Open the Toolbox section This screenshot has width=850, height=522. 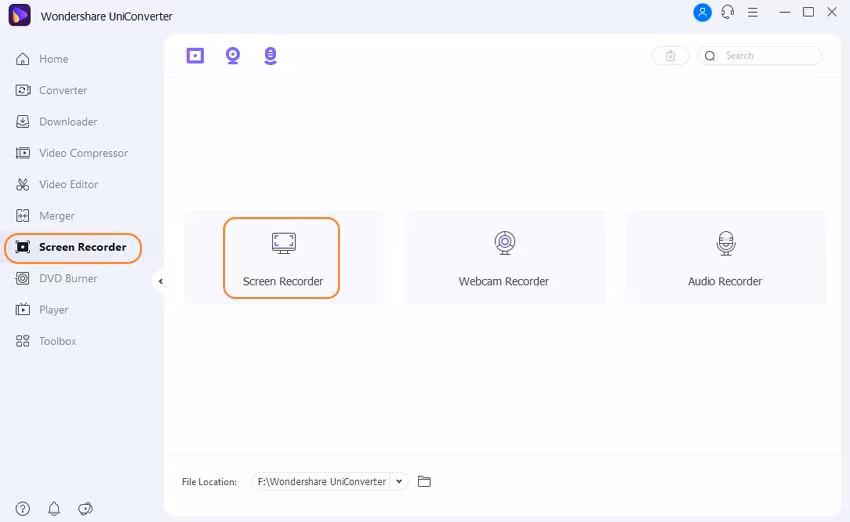46,341
